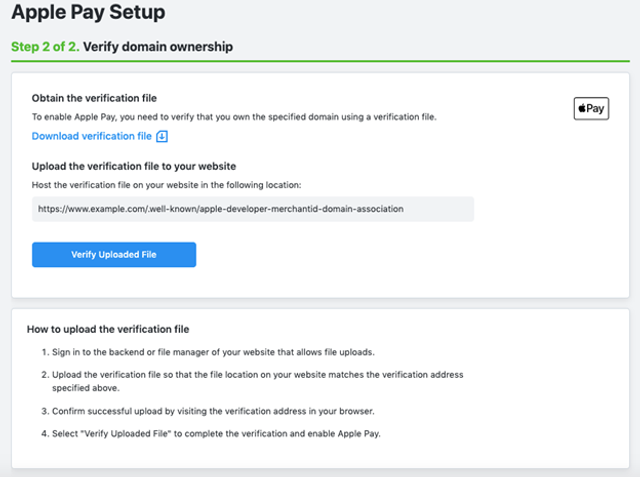Click 'Host the verification file on your website' text
This screenshot has height=477, width=640.
tap(167, 185)
